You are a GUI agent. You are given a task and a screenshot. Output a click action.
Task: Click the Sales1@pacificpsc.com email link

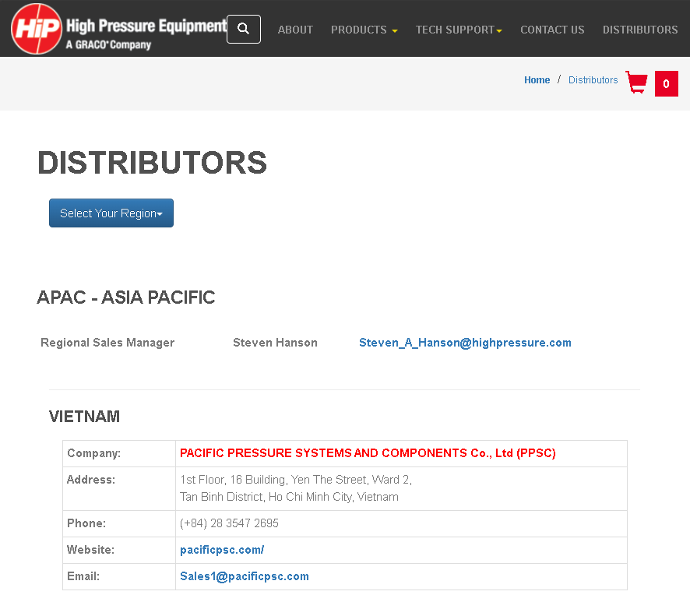[x=245, y=576]
